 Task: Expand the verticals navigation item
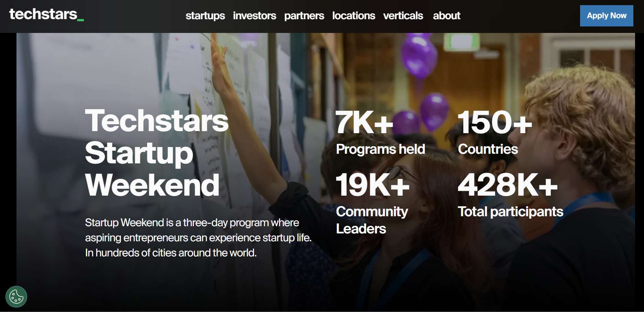click(403, 16)
